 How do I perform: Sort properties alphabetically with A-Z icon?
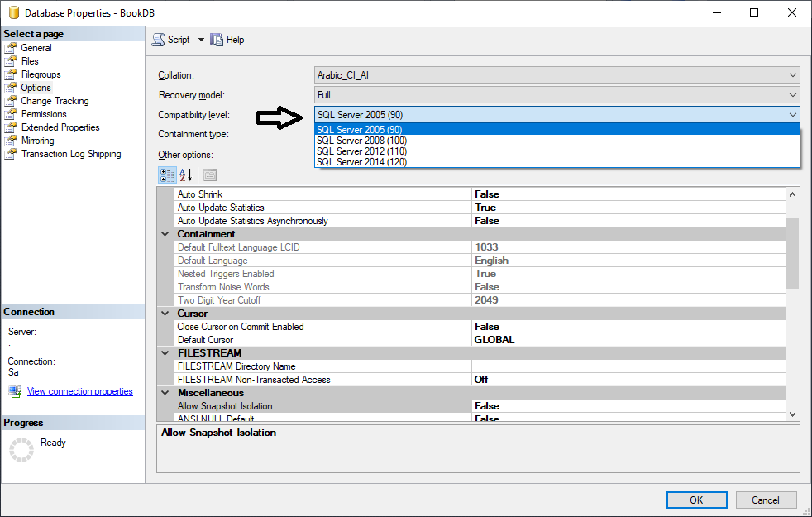[185, 175]
